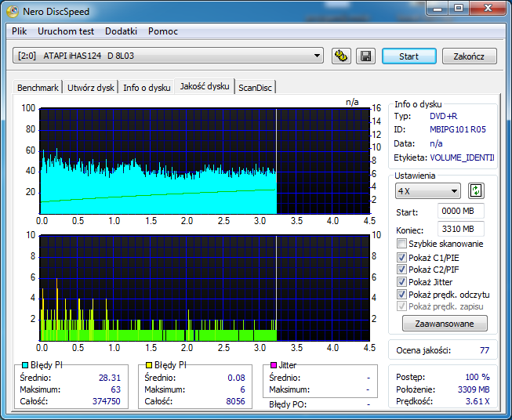Toggle Pokaż C1/PIE checkbox
The width and height of the screenshot is (512, 420).
401,258
